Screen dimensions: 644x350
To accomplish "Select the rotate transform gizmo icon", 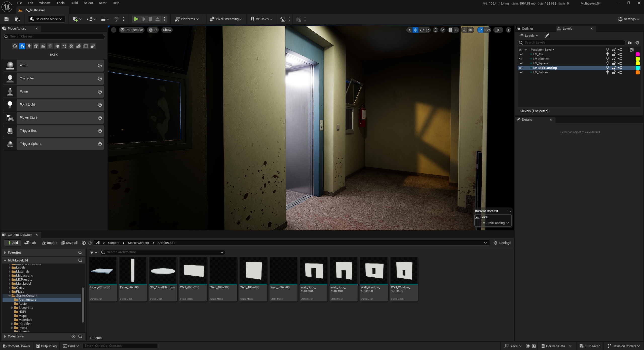I will [422, 30].
